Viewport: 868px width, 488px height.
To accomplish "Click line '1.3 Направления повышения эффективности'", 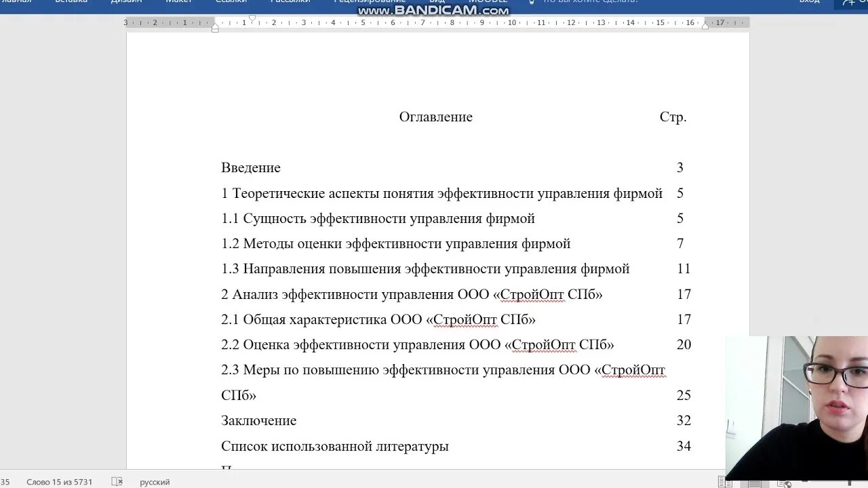I will click(x=425, y=269).
